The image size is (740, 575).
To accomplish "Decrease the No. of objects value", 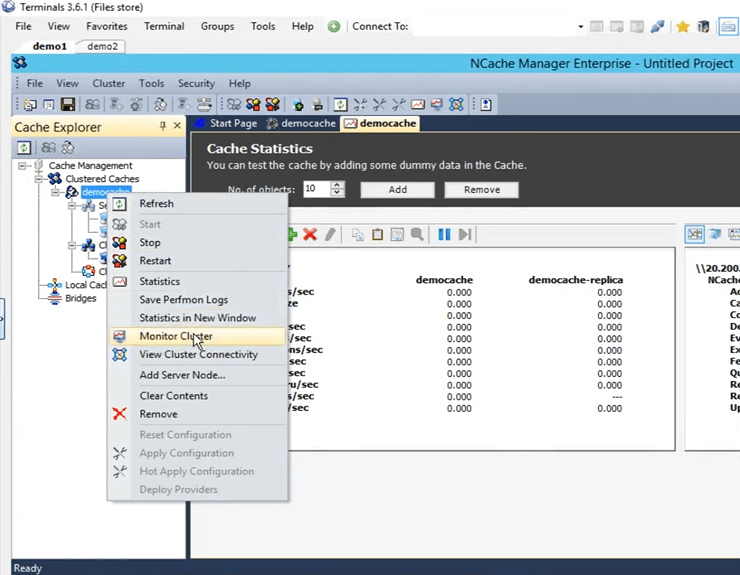I will point(336,193).
